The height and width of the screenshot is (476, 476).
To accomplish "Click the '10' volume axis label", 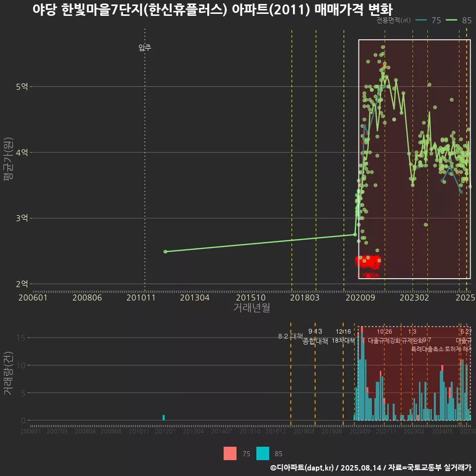I will click(21, 365).
